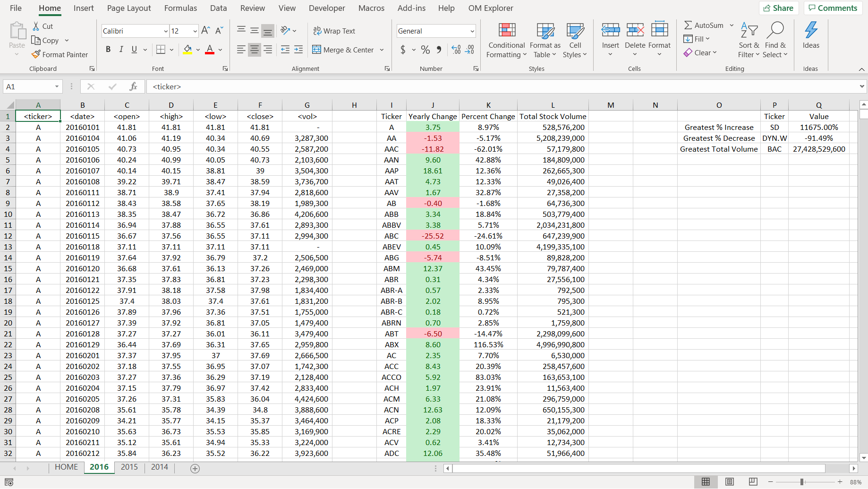Click the Comments button
This screenshot has width=868, height=489.
tap(833, 8)
